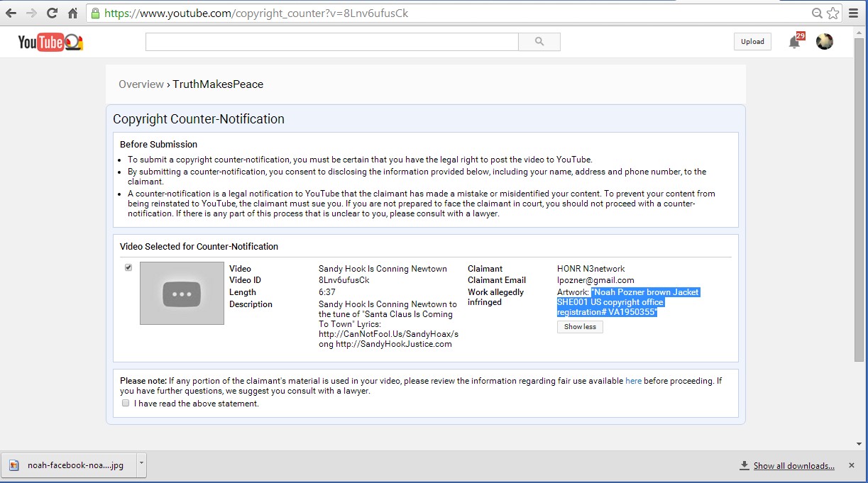Click the claimant name 'HONR N3network'

pyautogui.click(x=590, y=269)
